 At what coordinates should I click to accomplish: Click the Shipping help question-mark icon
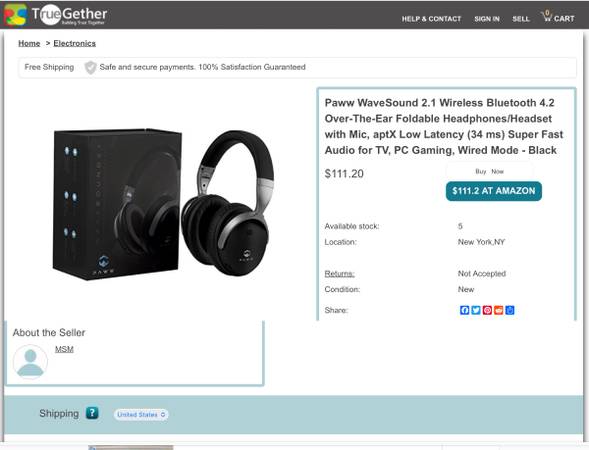click(92, 413)
